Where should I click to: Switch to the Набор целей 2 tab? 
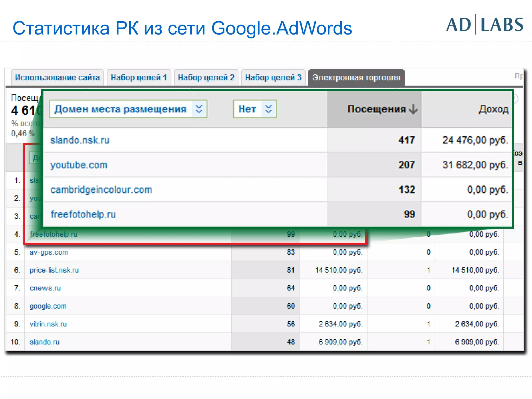pos(206,77)
